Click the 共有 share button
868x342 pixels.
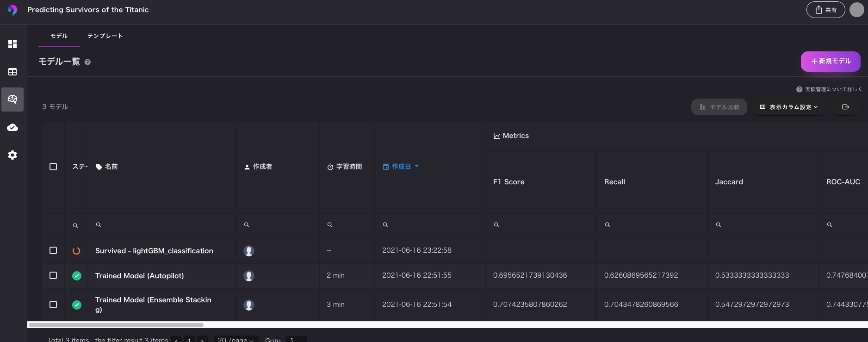pos(826,10)
